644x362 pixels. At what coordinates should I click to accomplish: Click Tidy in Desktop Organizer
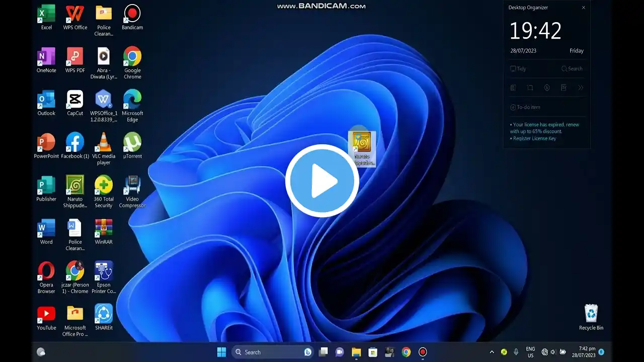pyautogui.click(x=518, y=69)
